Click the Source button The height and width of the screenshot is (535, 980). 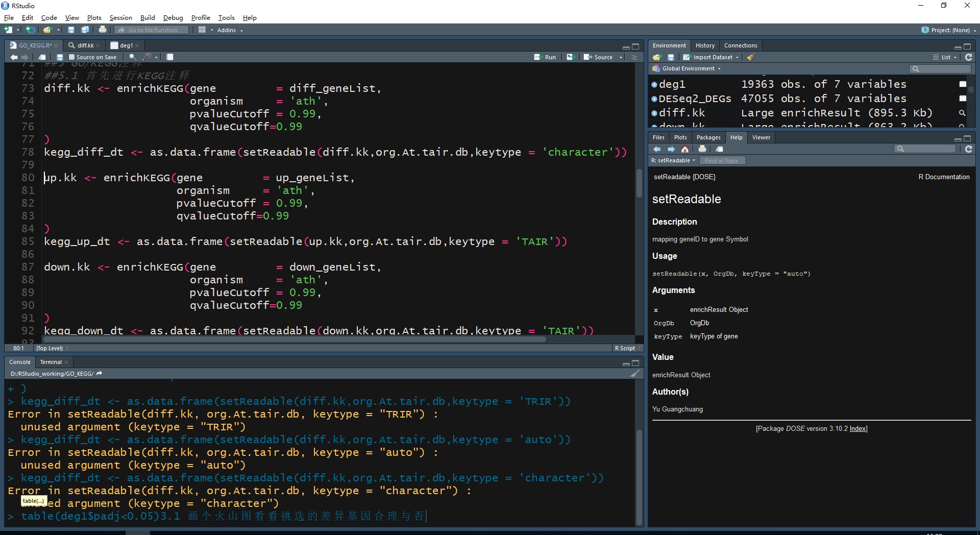(x=598, y=57)
